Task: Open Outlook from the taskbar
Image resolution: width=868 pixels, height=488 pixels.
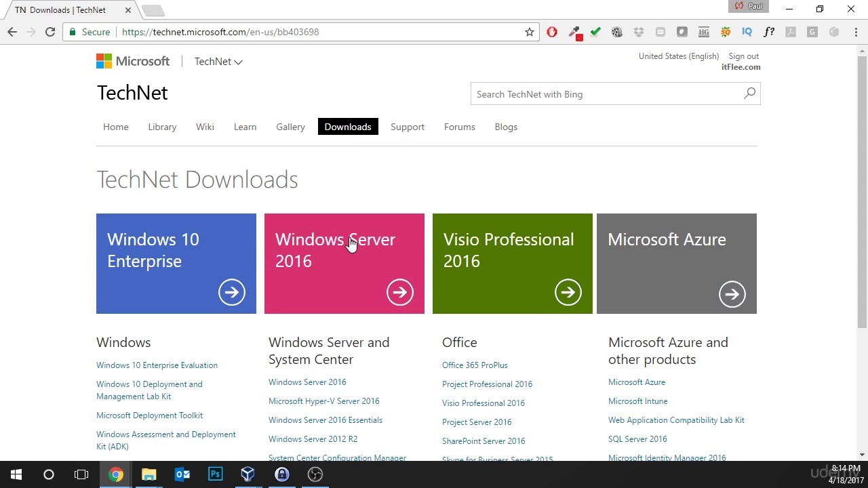Action: [x=182, y=474]
